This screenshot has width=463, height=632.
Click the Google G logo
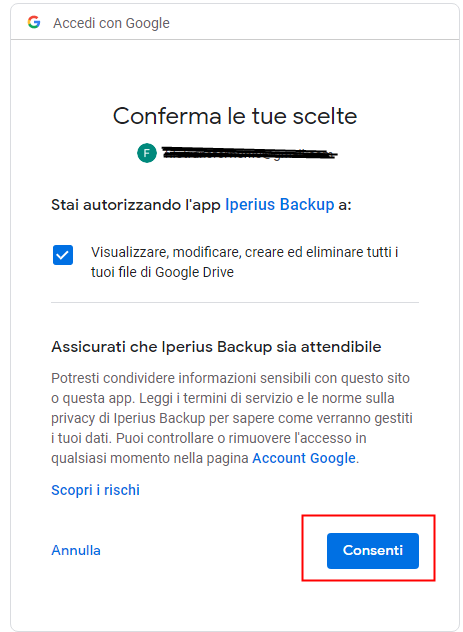click(x=34, y=22)
